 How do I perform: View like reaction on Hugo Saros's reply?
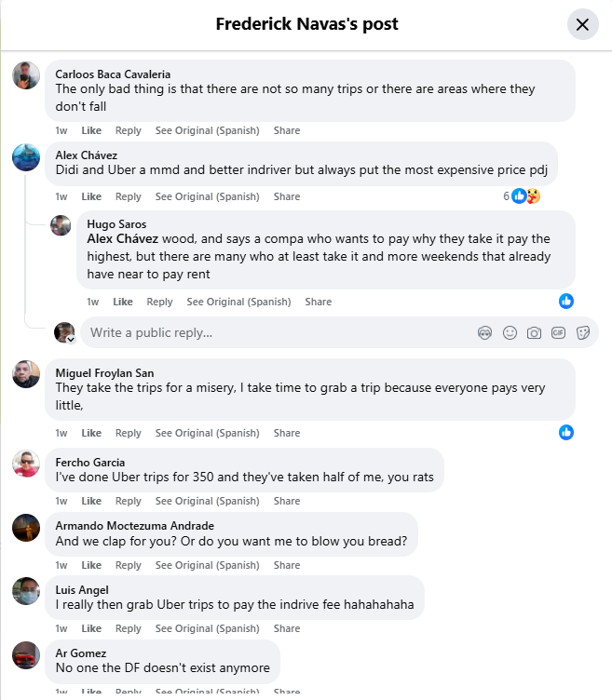[566, 302]
